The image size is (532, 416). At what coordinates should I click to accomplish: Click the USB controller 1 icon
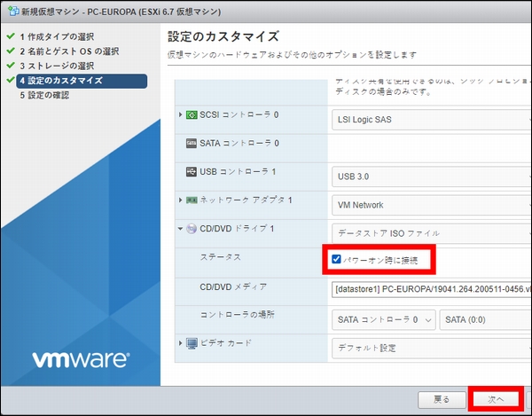[x=192, y=172]
